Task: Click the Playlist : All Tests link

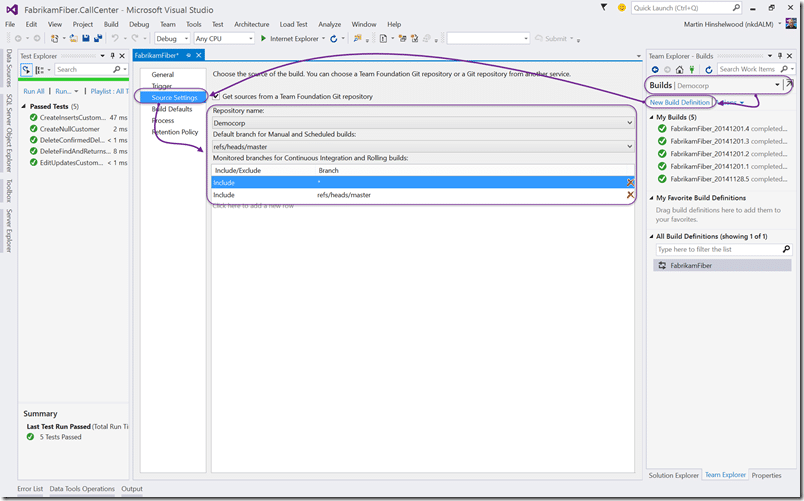Action: (x=109, y=91)
